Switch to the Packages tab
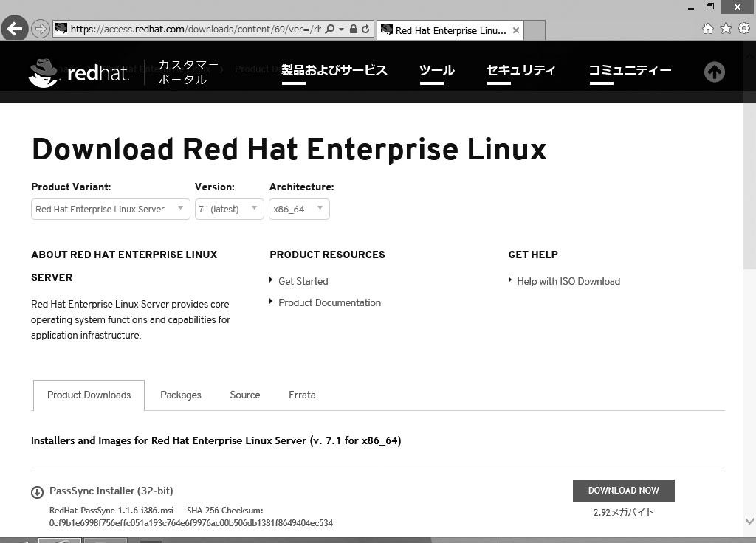Viewport: 756px width, 543px height. (x=181, y=395)
